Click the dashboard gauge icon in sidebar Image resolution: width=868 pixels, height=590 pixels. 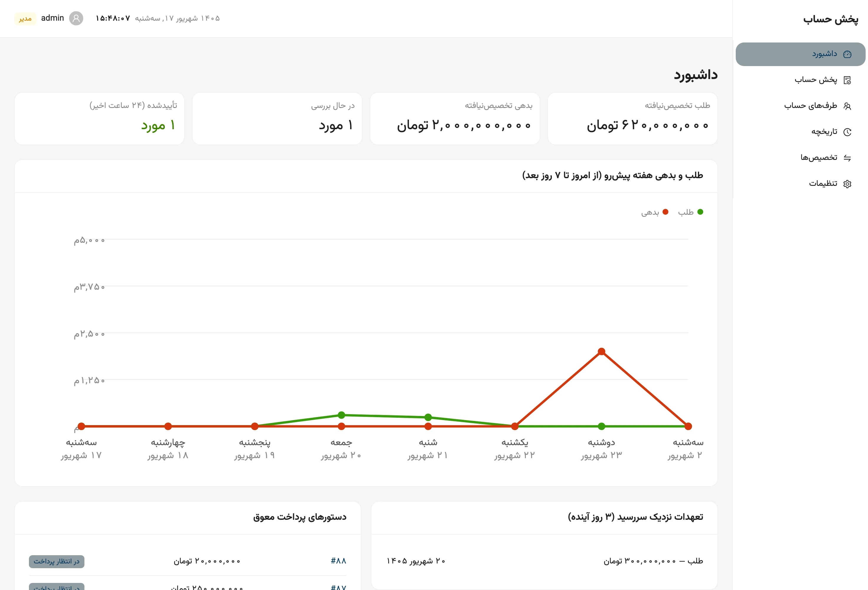(847, 54)
